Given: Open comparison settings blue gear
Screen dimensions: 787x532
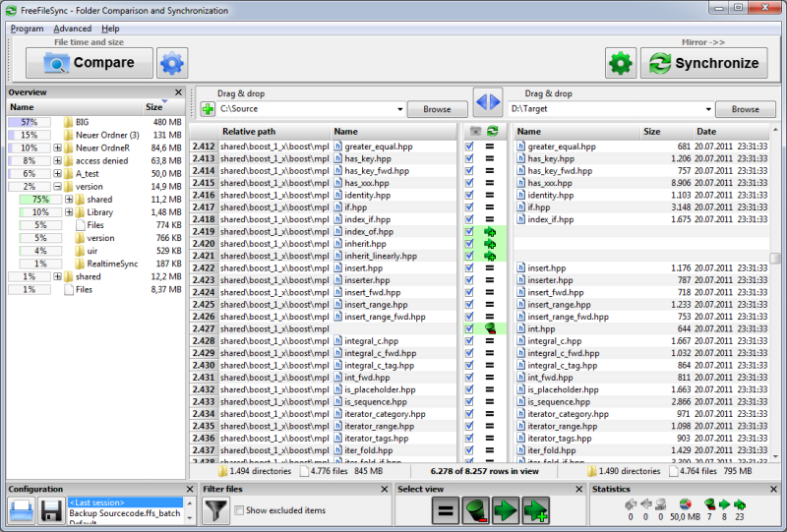Looking at the screenshot, I should tap(172, 63).
